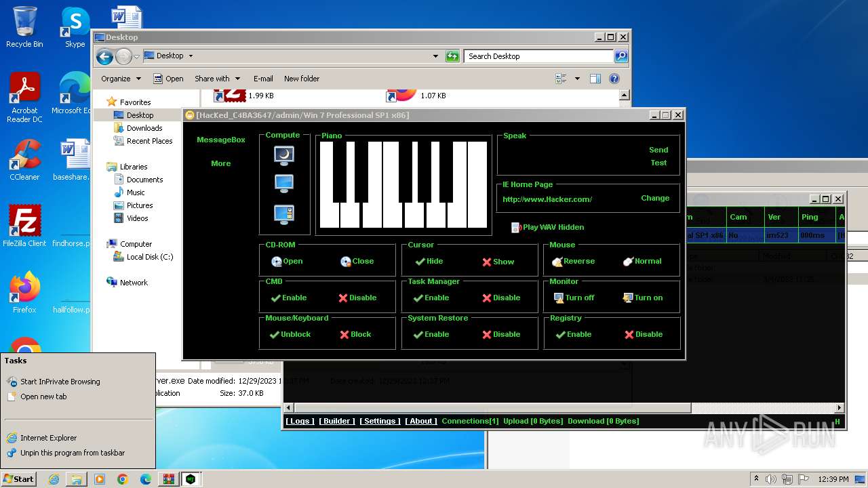Viewport: 868px width, 488px height.
Task: Enable CMD
Action: pyautogui.click(x=288, y=298)
